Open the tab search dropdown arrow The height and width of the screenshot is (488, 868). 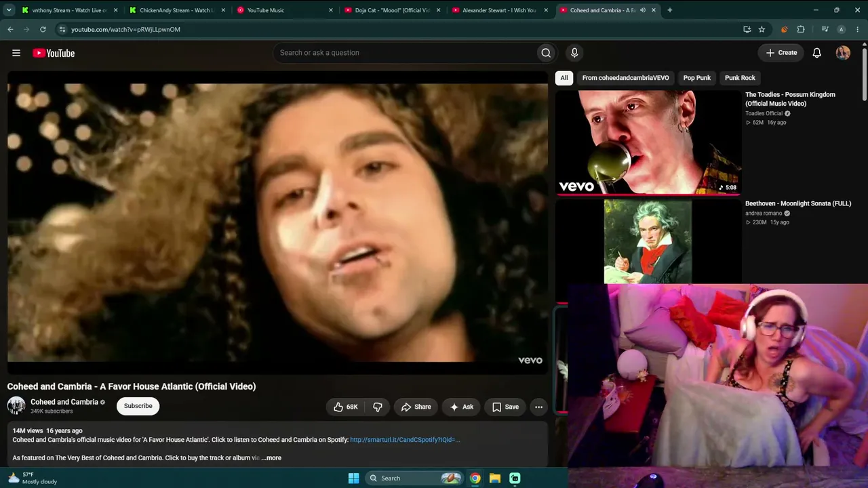click(9, 10)
